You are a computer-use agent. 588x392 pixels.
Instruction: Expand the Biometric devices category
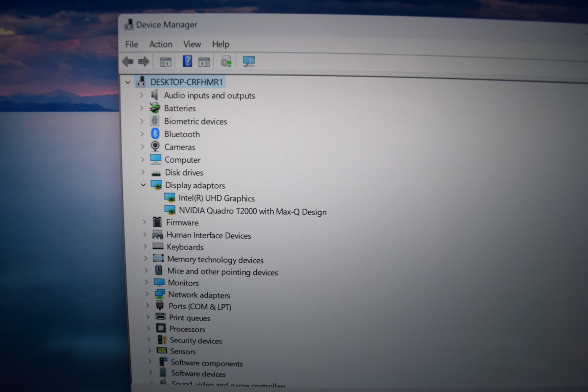pyautogui.click(x=142, y=121)
